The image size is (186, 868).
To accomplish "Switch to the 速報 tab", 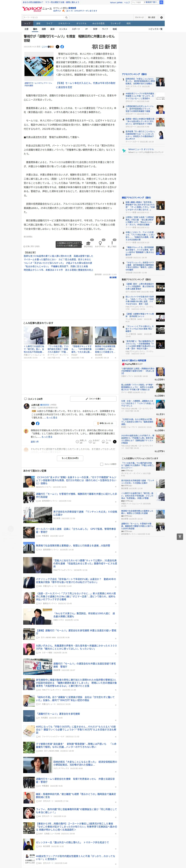I will pos(38,24).
